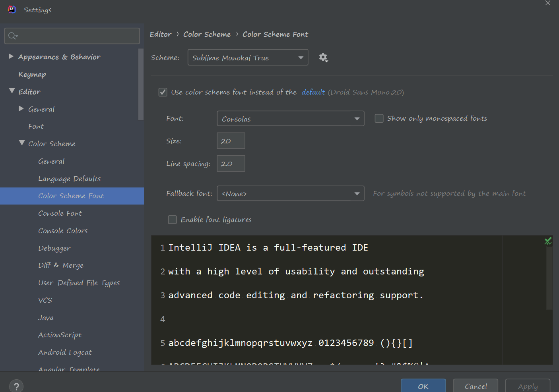Open ActionScript color settings
The height and width of the screenshot is (392, 559).
[x=60, y=335]
